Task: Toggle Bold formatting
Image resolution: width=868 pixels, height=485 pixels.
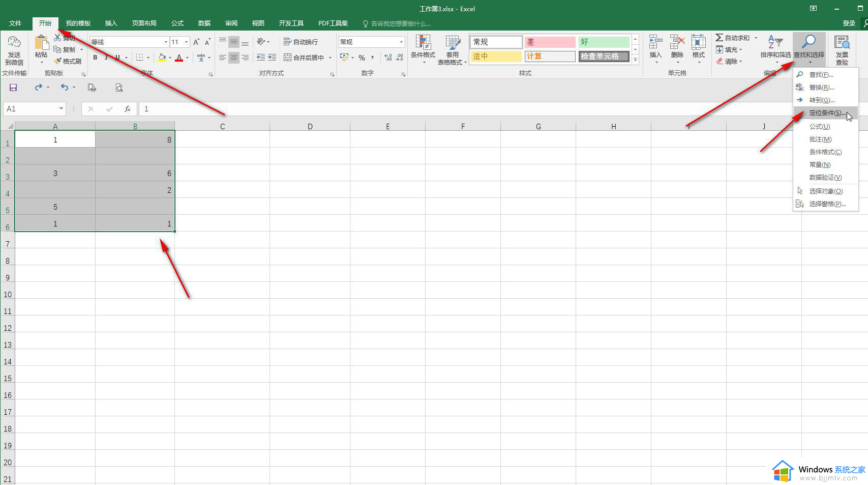Action: point(95,58)
